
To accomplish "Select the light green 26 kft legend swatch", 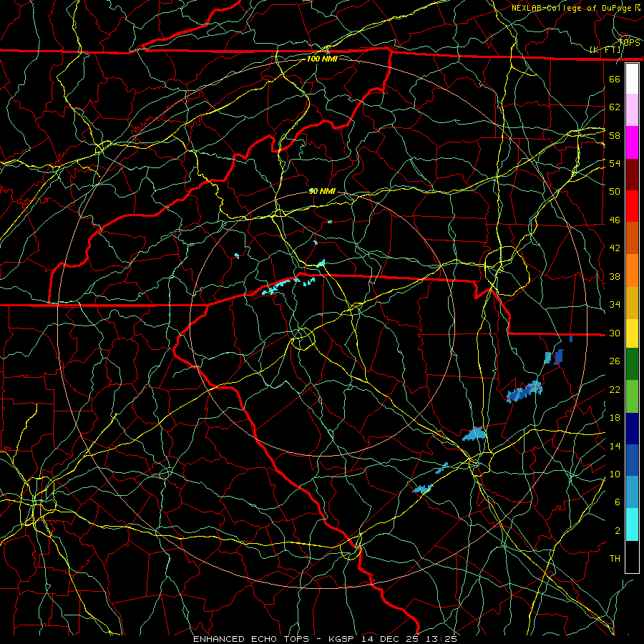I will (x=632, y=396).
